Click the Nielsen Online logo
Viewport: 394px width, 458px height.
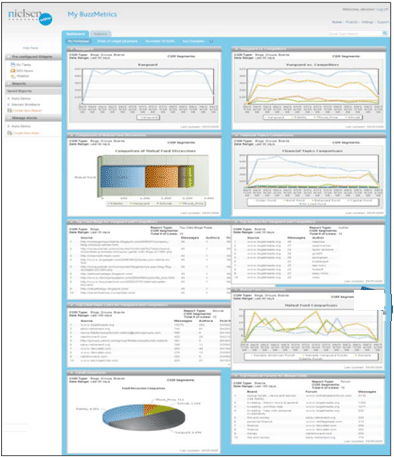point(30,17)
